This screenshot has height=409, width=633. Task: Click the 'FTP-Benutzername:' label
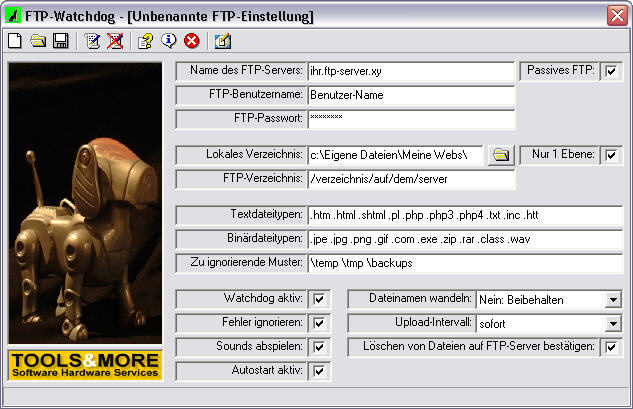point(256,94)
